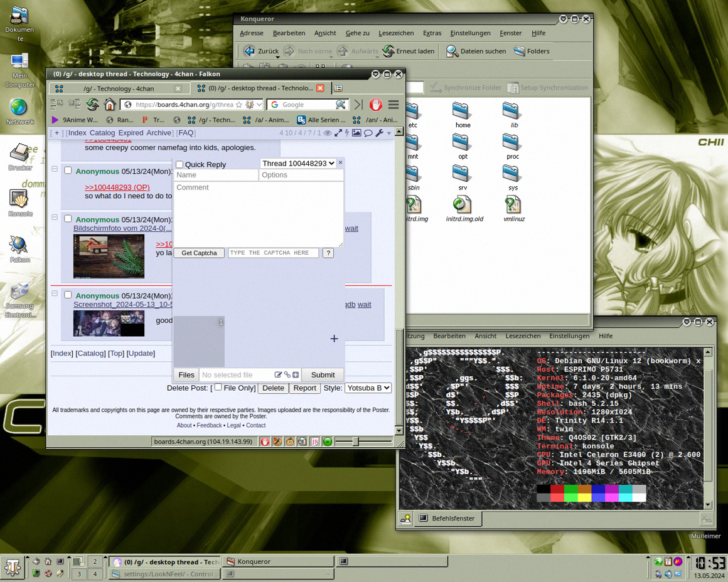The image size is (728, 582).
Task: Tick the File Only checkbox
Action: click(218, 387)
